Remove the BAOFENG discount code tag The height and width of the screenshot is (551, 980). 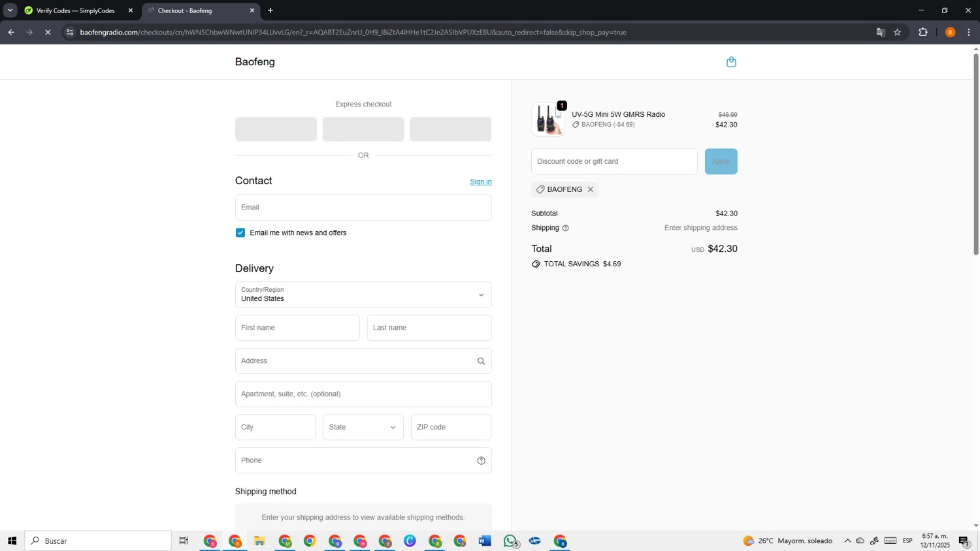591,189
